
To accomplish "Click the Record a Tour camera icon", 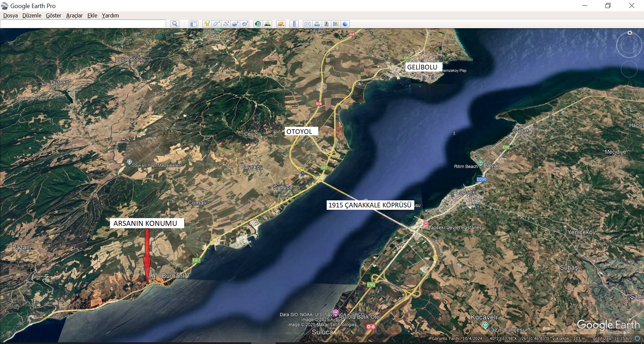I will 245,24.
